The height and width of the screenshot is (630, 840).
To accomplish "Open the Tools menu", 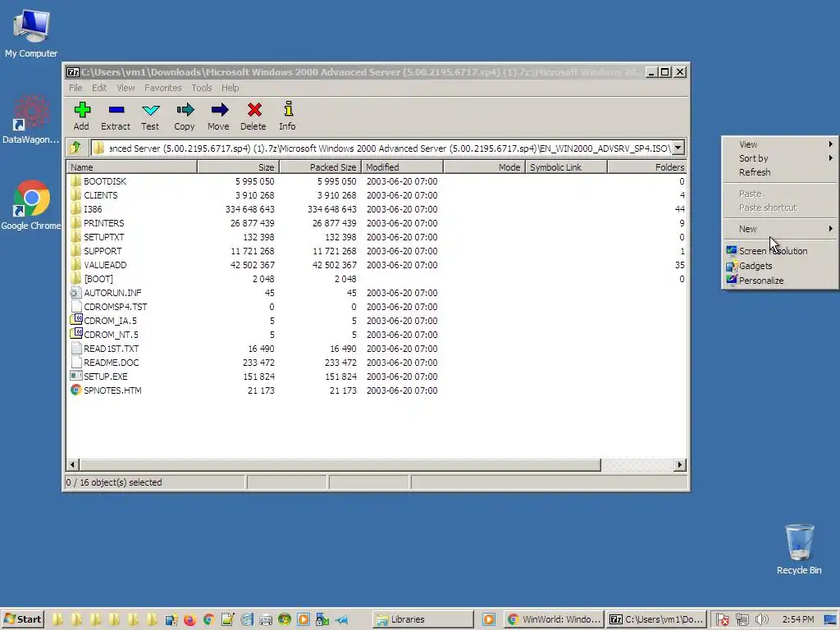I will [202, 88].
